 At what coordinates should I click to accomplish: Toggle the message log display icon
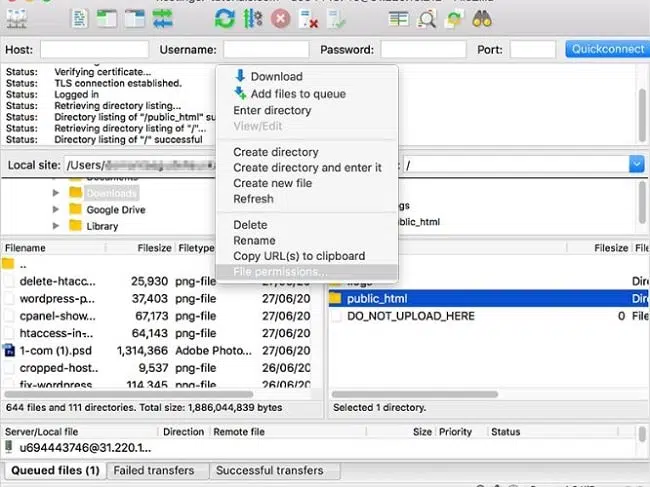[x=80, y=19]
